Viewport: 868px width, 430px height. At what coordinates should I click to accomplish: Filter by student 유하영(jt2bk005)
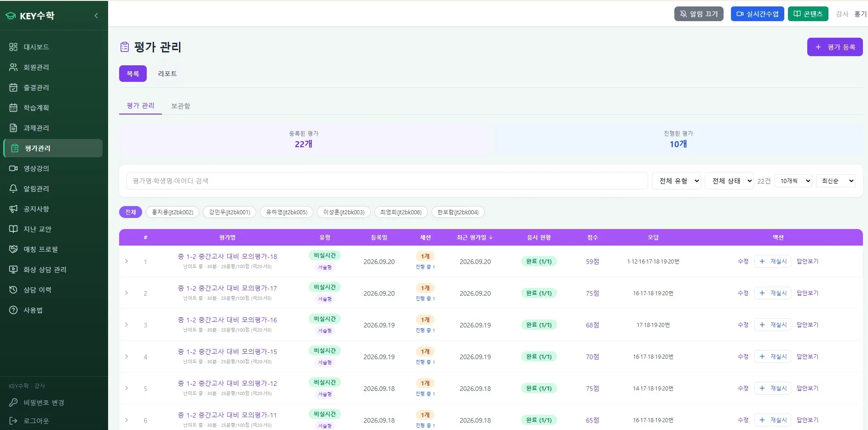point(287,212)
